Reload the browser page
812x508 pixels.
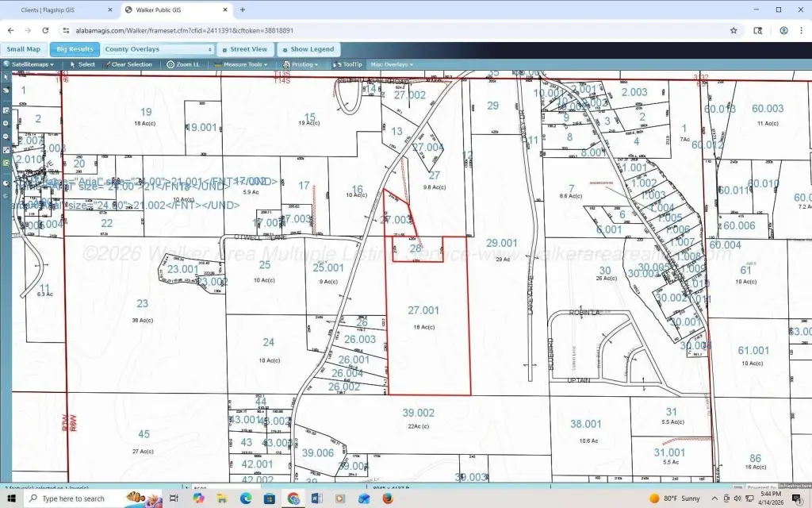45,30
